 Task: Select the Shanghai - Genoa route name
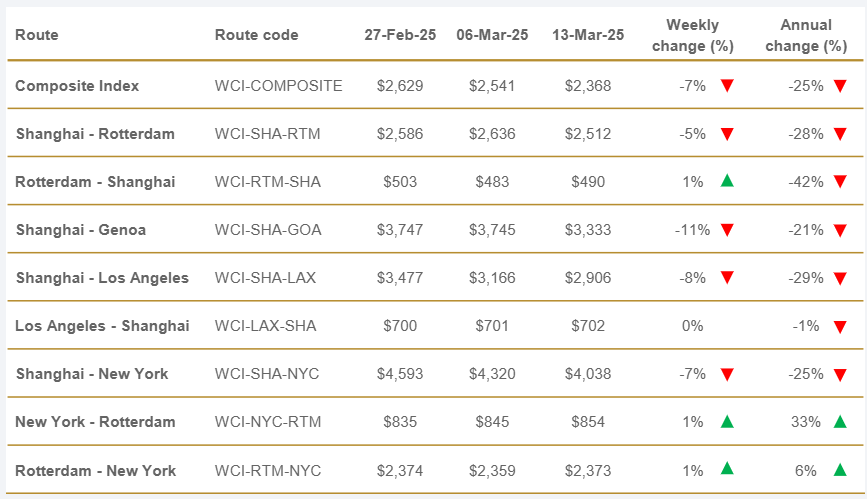pyautogui.click(x=80, y=230)
